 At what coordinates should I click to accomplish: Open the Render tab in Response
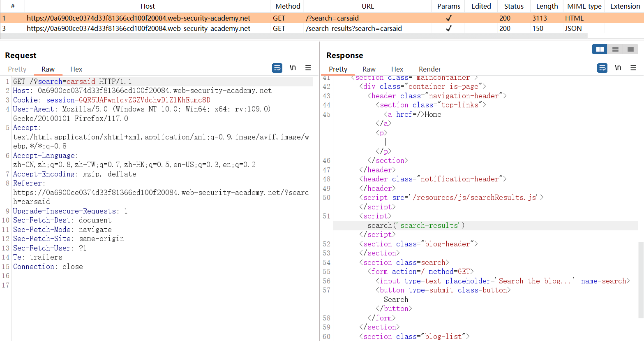[429, 69]
